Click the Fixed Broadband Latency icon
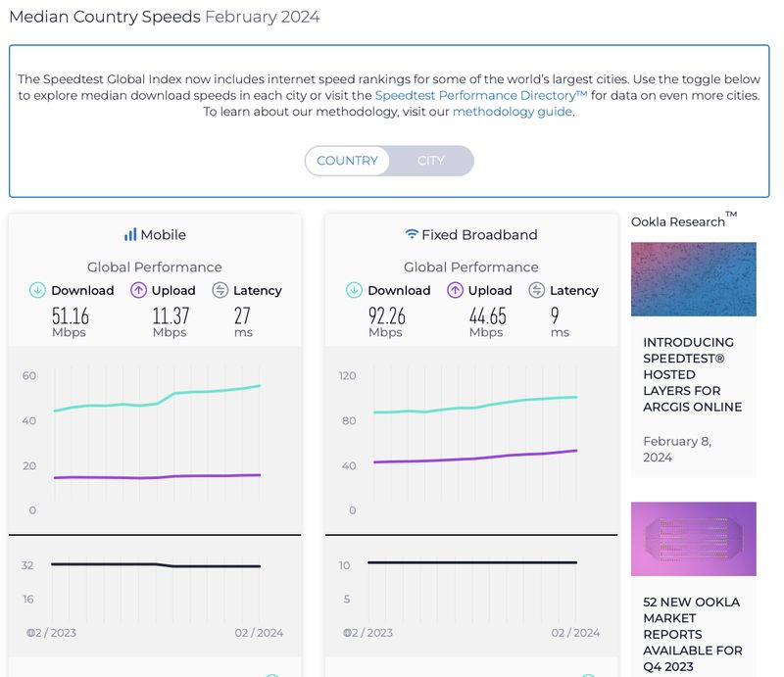Viewport: 784px width, 677px height. click(536, 290)
